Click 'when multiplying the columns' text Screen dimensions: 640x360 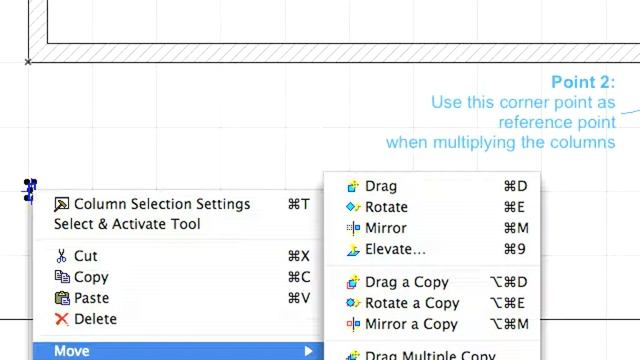coord(500,142)
